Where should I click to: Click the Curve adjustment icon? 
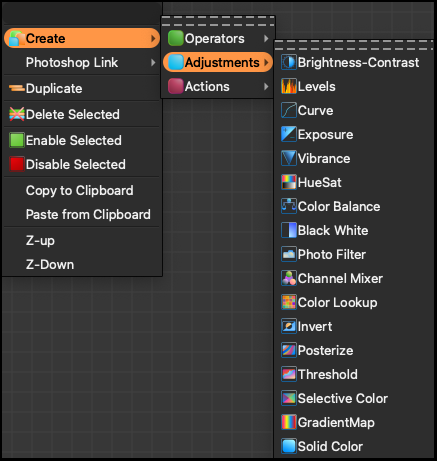pos(289,110)
